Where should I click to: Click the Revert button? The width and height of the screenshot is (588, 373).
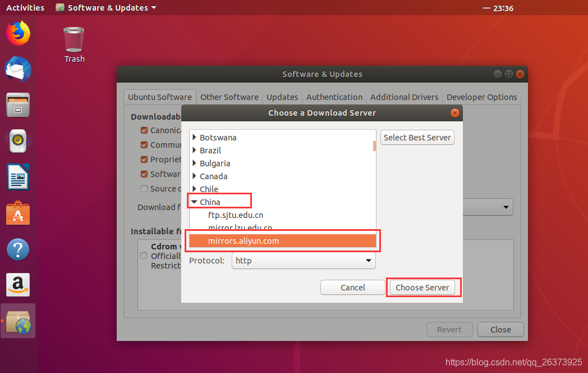[x=449, y=329]
